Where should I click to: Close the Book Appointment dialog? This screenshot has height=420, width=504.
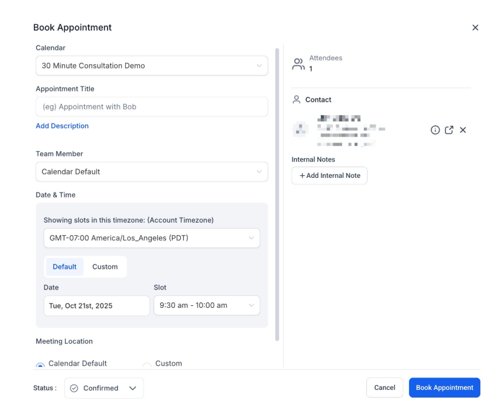[x=475, y=28]
